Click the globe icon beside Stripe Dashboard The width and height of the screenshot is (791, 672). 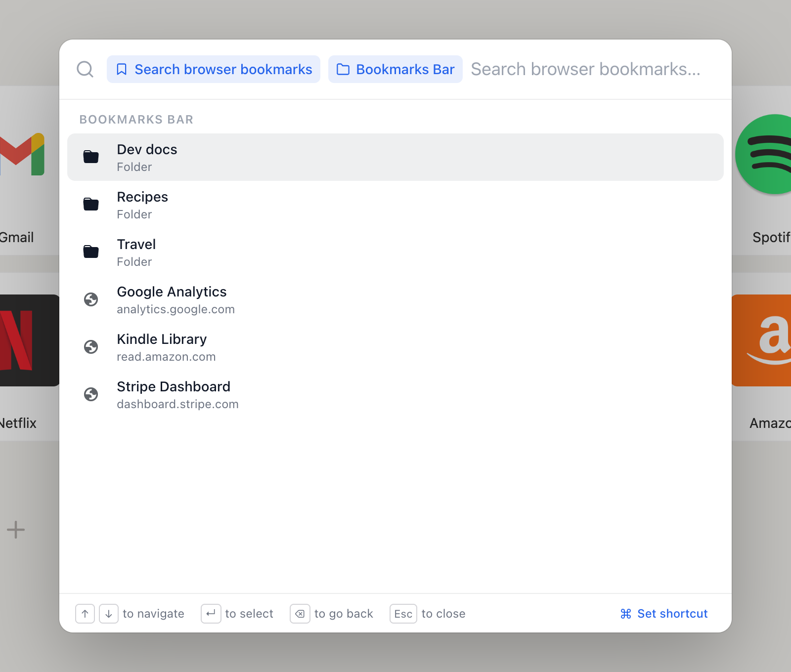tap(91, 394)
